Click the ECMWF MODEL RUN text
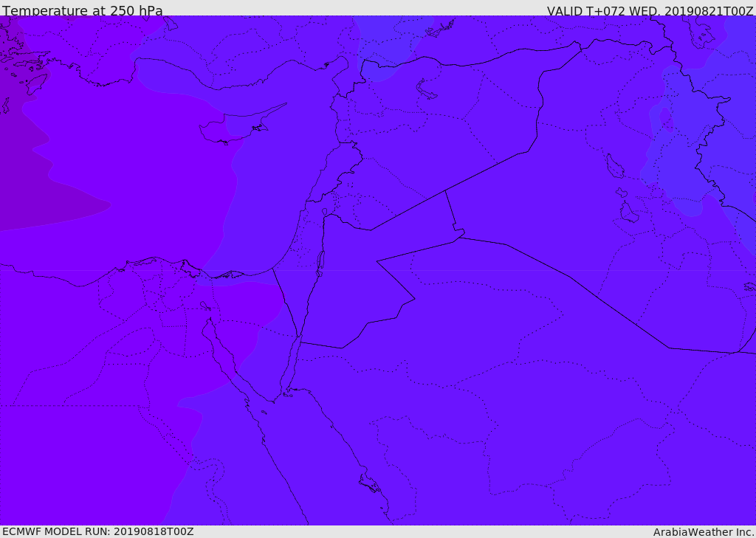The height and width of the screenshot is (538, 756). click(98, 531)
